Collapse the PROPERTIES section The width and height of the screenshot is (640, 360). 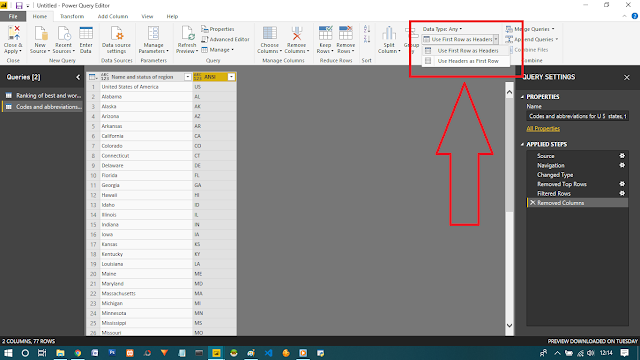(x=522, y=97)
